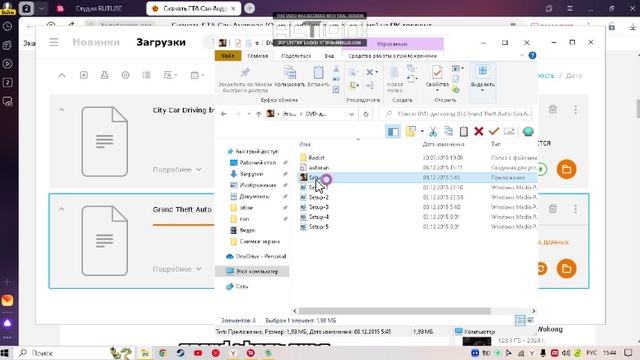This screenshot has width=640, height=360.
Task: Switch to details view icon in status bar
Action: click(x=520, y=320)
